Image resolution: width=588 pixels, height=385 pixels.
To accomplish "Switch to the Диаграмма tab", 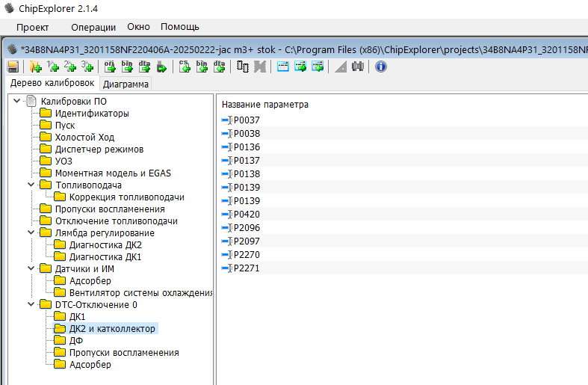I will tap(126, 84).
